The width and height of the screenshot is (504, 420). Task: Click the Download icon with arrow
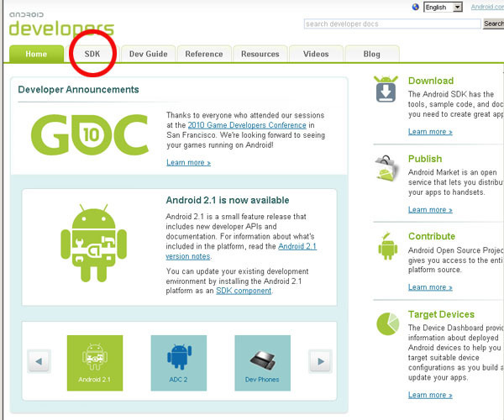click(x=386, y=89)
